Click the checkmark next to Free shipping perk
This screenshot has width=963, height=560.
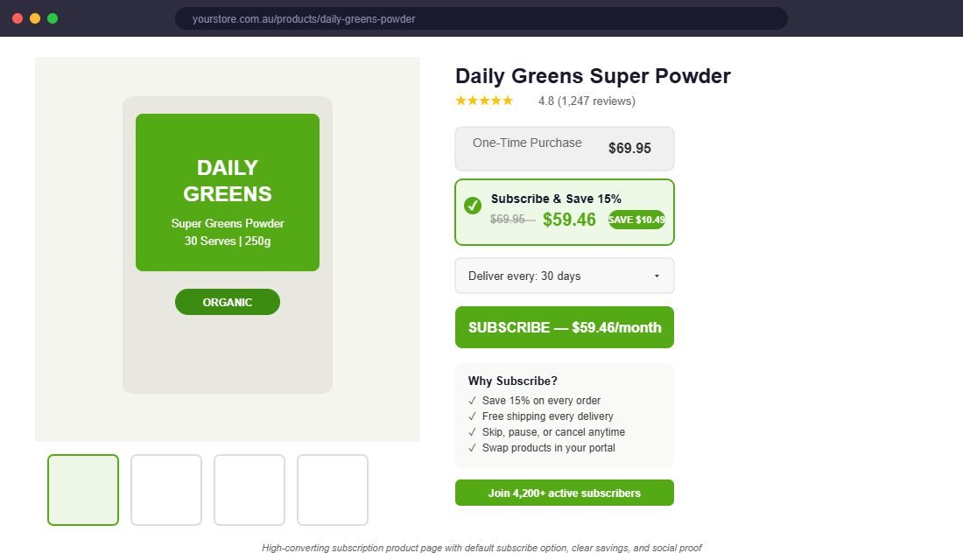[x=472, y=416]
